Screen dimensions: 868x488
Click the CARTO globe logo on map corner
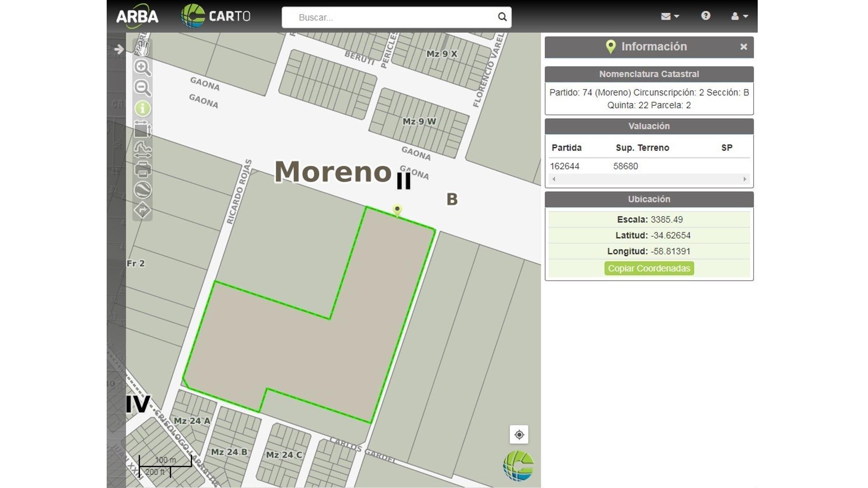(519, 466)
